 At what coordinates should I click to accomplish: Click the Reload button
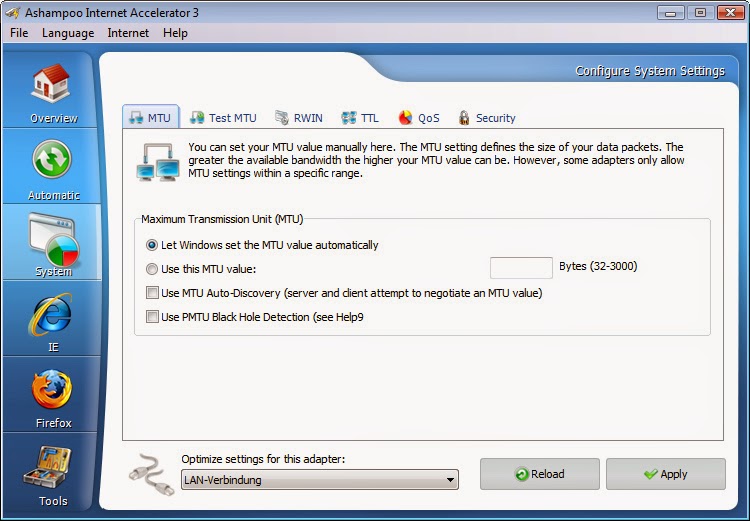[x=540, y=474]
